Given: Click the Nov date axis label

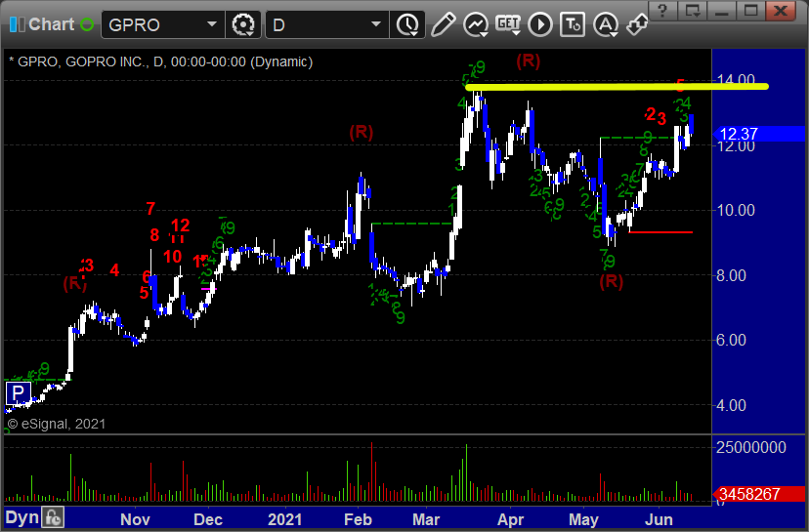Looking at the screenshot, I should point(135,519).
